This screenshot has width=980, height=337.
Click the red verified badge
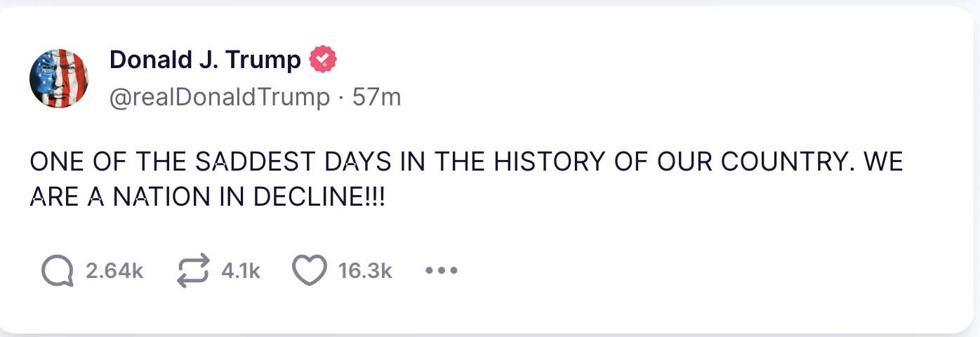[x=324, y=60]
